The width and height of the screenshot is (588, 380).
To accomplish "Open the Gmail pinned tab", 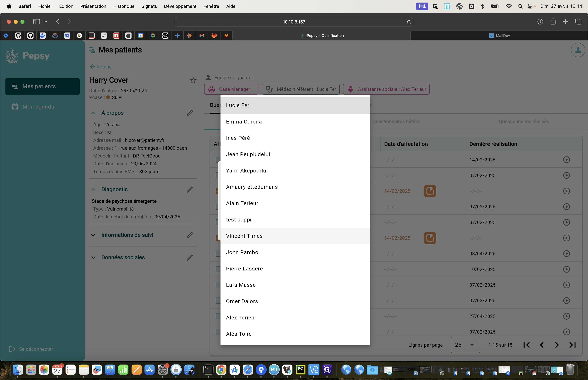I will point(202,36).
